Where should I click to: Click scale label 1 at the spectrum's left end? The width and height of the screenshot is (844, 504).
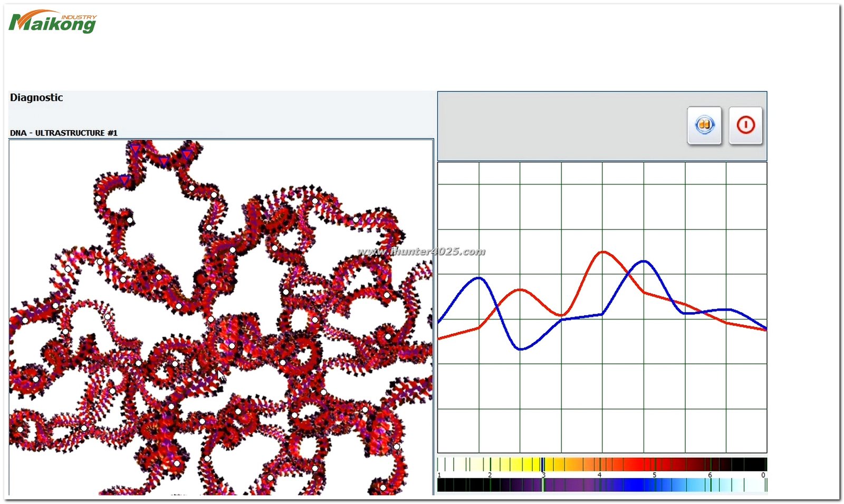439,475
